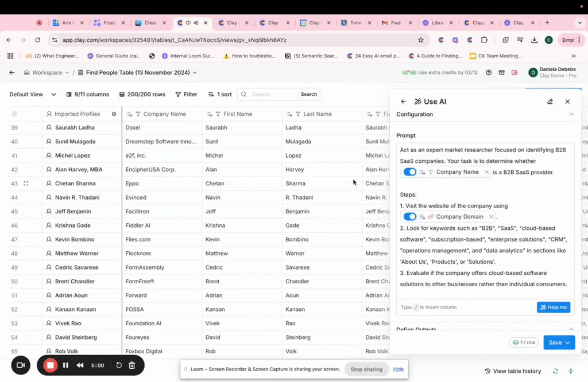Delete the Loom recording with trash icon

[x=132, y=365]
